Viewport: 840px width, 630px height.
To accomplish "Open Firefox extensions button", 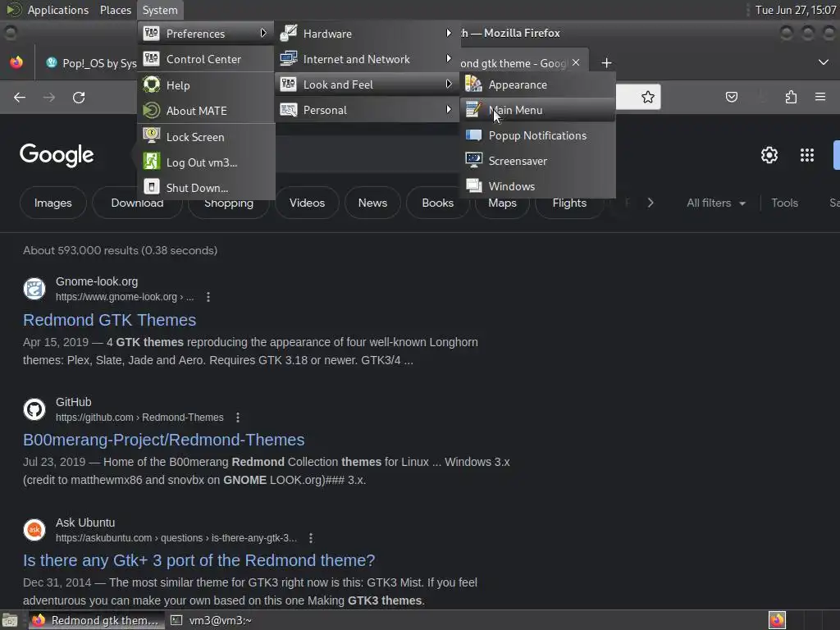I will coord(791,97).
